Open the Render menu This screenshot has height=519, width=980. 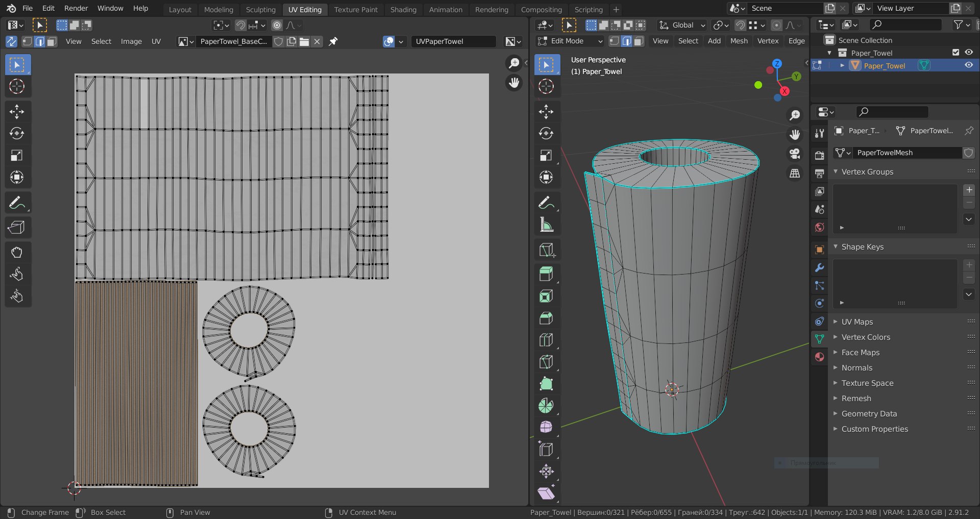point(76,8)
